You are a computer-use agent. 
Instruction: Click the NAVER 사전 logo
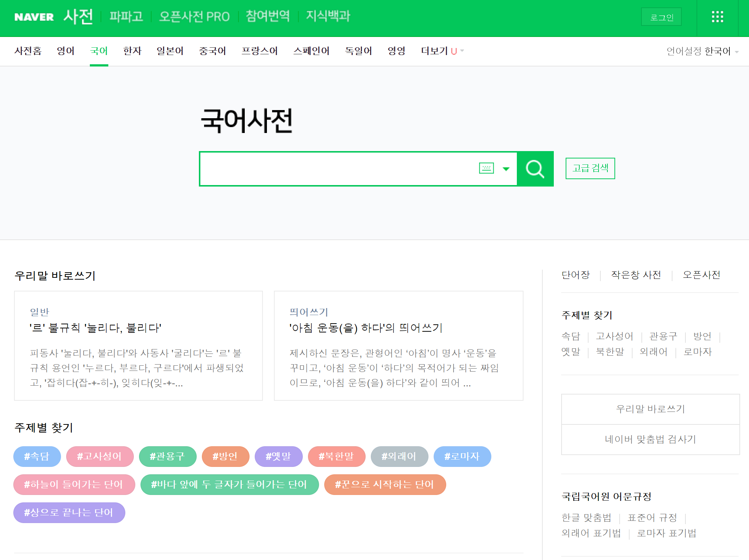tap(53, 17)
